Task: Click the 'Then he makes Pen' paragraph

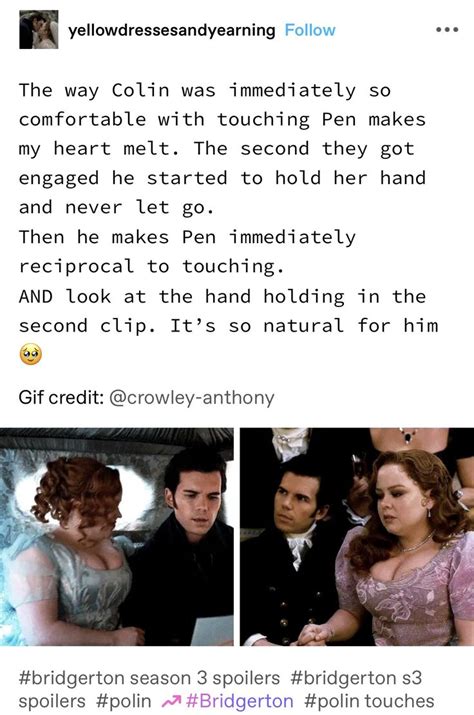Action: point(187,252)
